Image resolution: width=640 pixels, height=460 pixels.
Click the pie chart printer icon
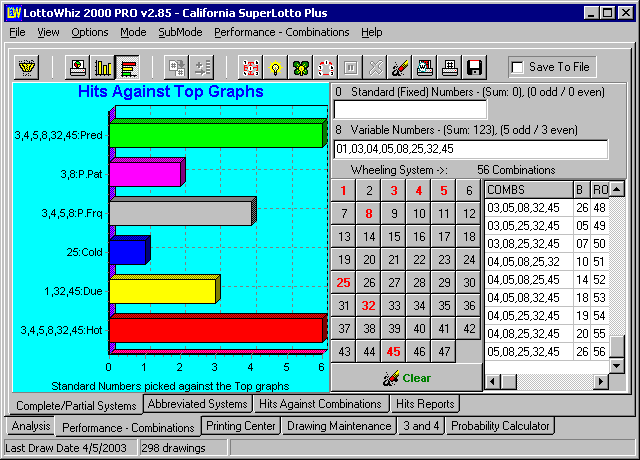point(78,67)
